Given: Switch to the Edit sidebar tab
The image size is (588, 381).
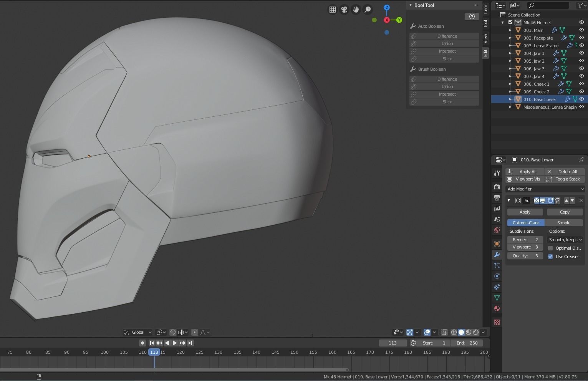Looking at the screenshot, I should click(x=485, y=53).
